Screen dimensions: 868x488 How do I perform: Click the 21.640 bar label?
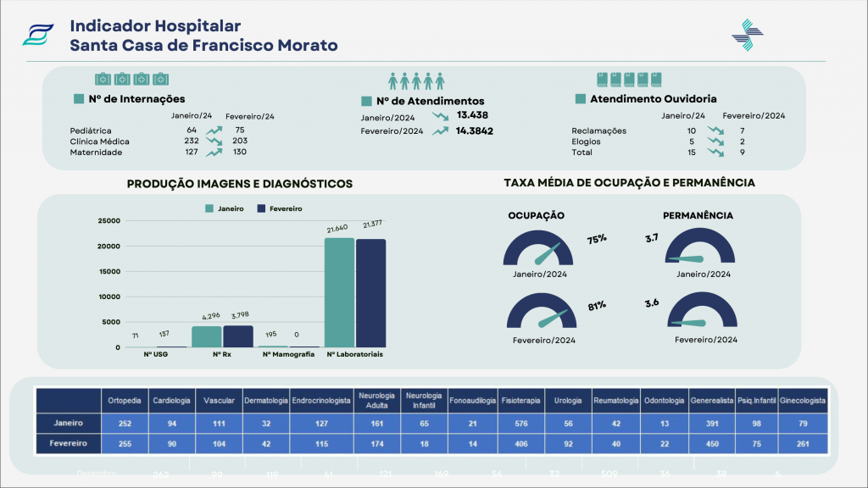[x=337, y=229]
